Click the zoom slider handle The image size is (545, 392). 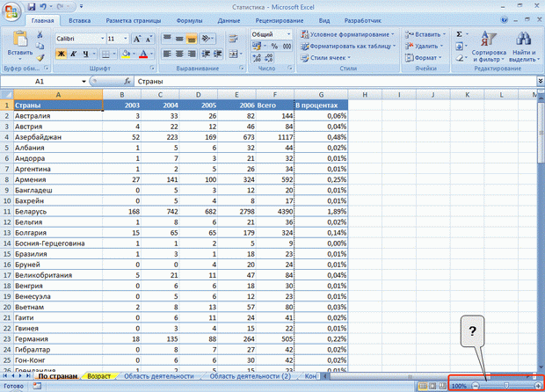point(506,386)
